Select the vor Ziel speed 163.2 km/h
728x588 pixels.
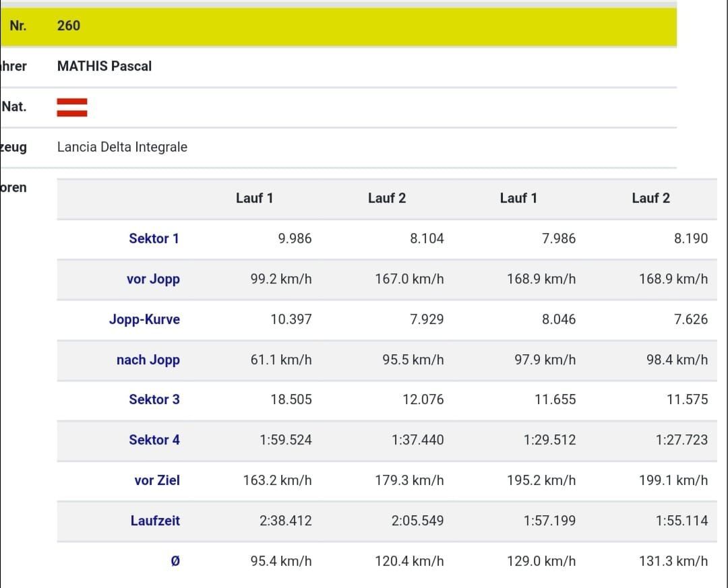(x=277, y=480)
